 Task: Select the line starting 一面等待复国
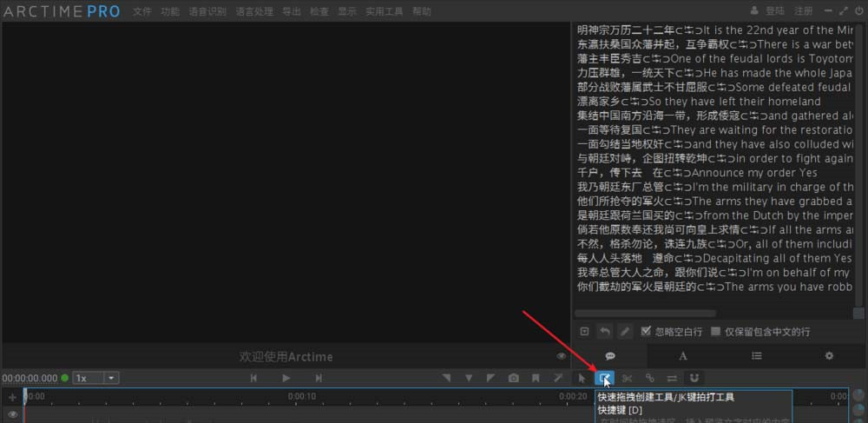[714, 130]
